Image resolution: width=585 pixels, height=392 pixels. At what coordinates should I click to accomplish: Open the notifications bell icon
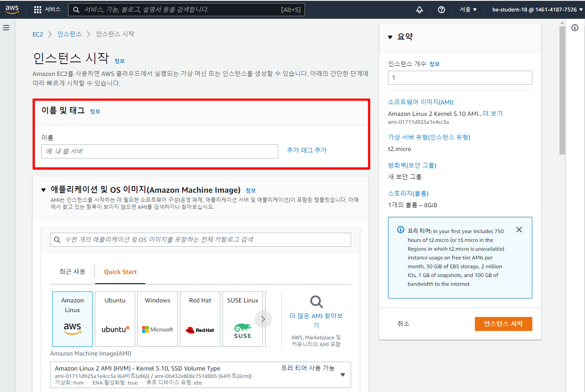[420, 10]
